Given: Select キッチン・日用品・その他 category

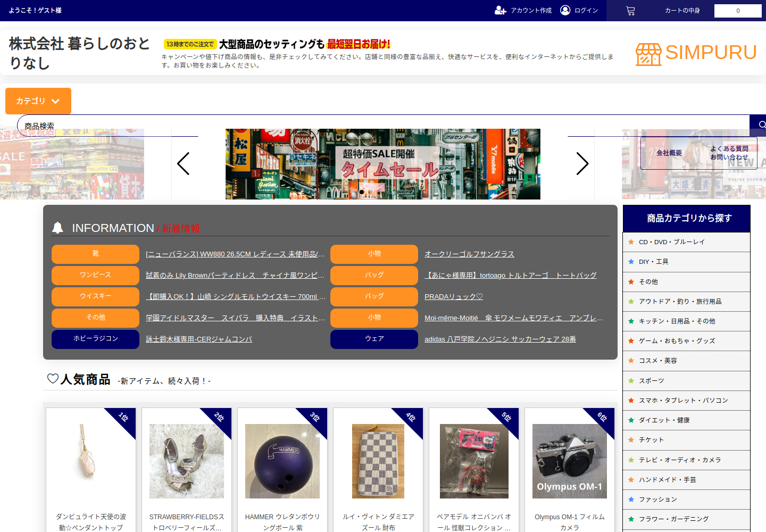Looking at the screenshot, I should tap(686, 321).
